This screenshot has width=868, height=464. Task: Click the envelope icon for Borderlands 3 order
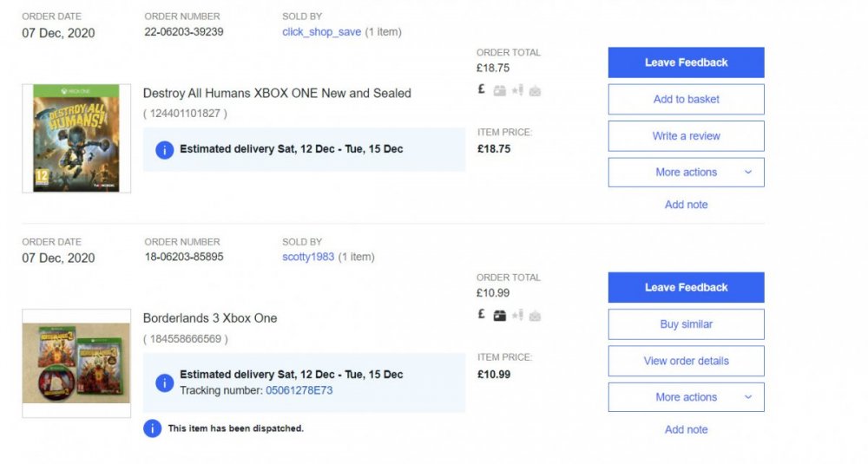click(x=535, y=317)
